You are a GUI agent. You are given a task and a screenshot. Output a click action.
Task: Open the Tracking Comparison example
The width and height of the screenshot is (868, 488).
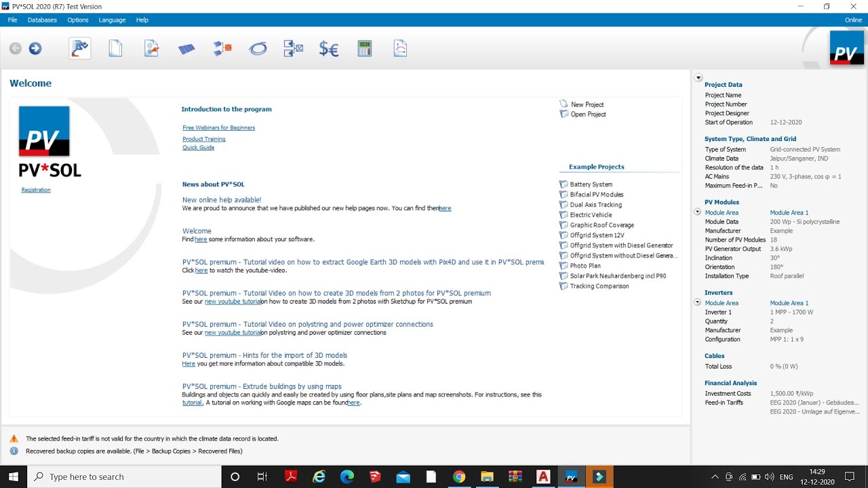pyautogui.click(x=599, y=286)
